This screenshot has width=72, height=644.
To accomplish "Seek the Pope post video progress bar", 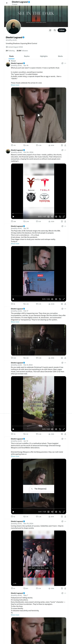I will click(39, 296).
